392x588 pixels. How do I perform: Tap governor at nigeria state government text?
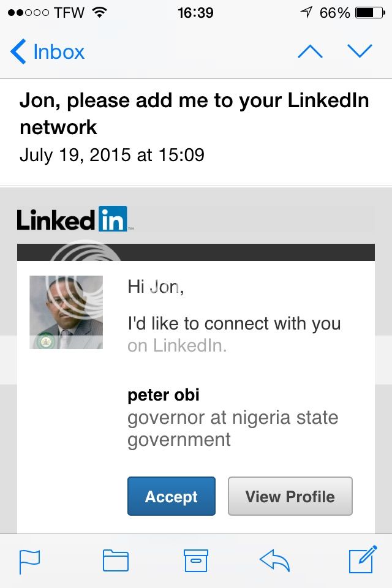[x=233, y=429]
